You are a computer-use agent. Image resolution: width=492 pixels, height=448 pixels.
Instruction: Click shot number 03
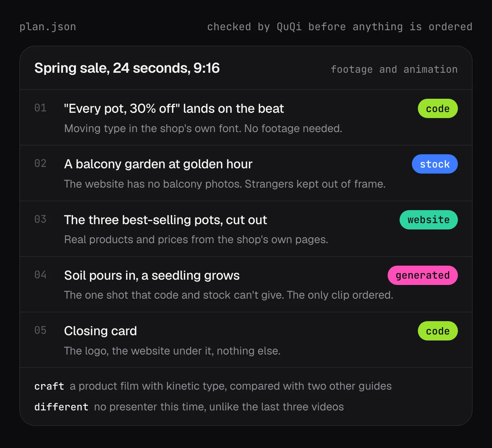[40, 219]
